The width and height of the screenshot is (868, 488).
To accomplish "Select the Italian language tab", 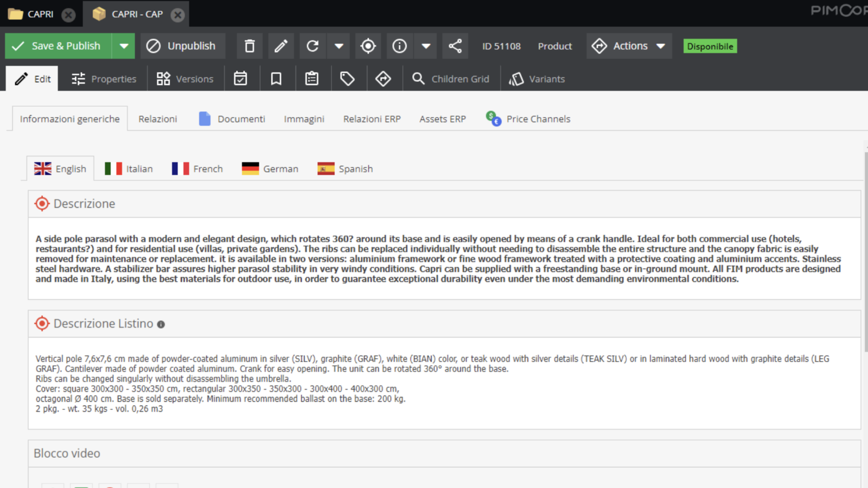I will (129, 169).
